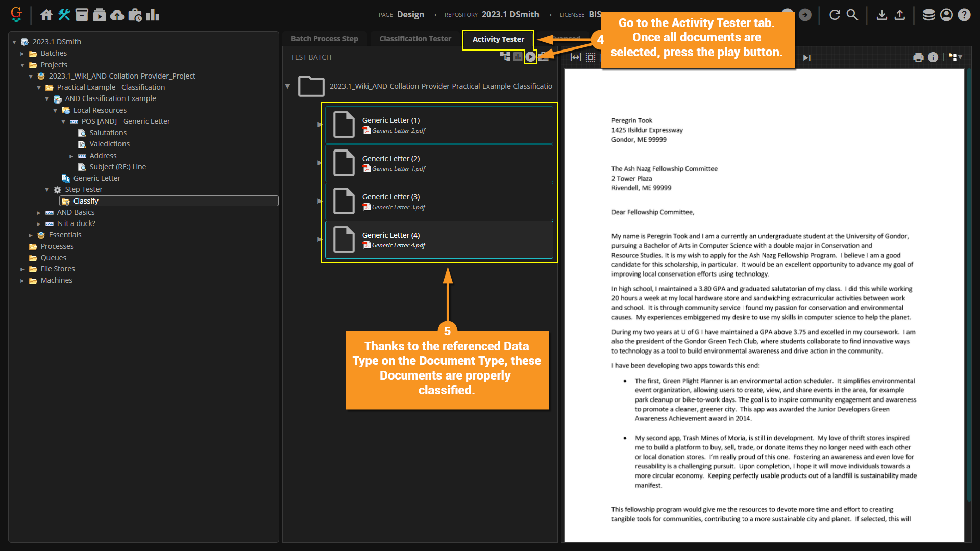The width and height of the screenshot is (980, 551).
Task: Switch to the Classification Tester tab
Action: (415, 39)
